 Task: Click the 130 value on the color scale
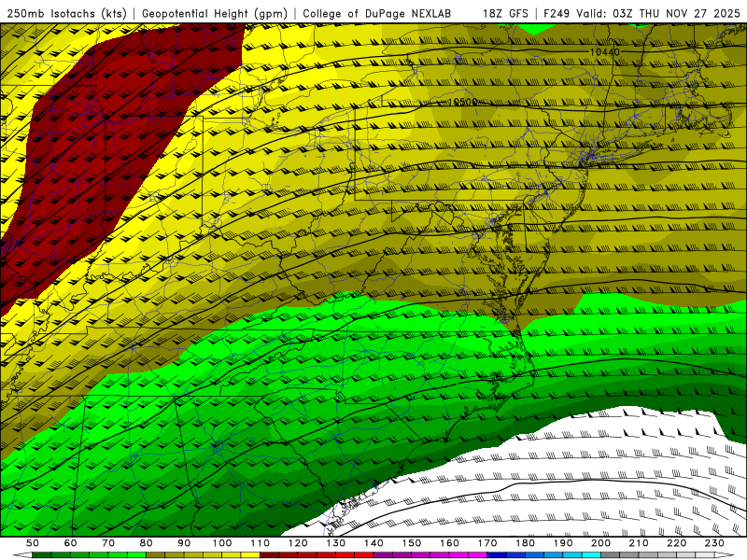336,543
